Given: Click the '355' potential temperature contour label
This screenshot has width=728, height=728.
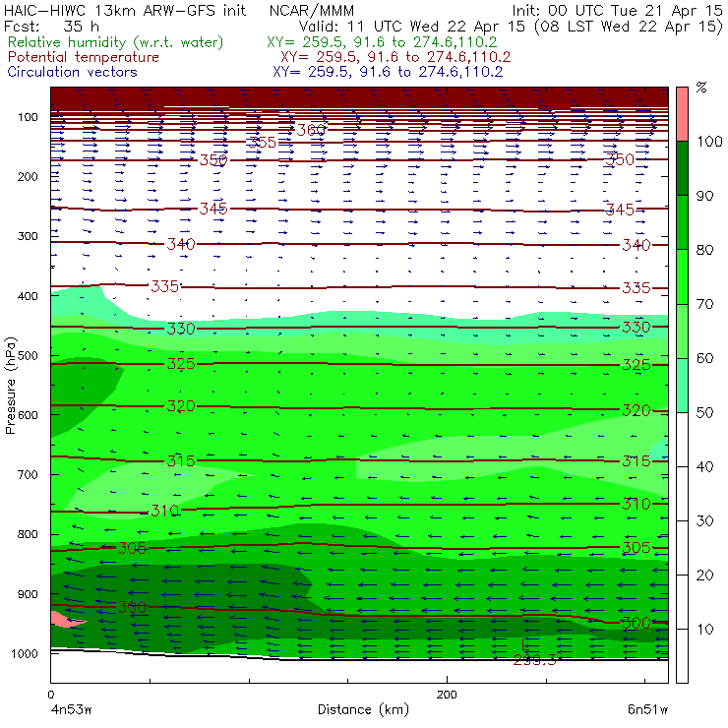Looking at the screenshot, I should [262, 142].
